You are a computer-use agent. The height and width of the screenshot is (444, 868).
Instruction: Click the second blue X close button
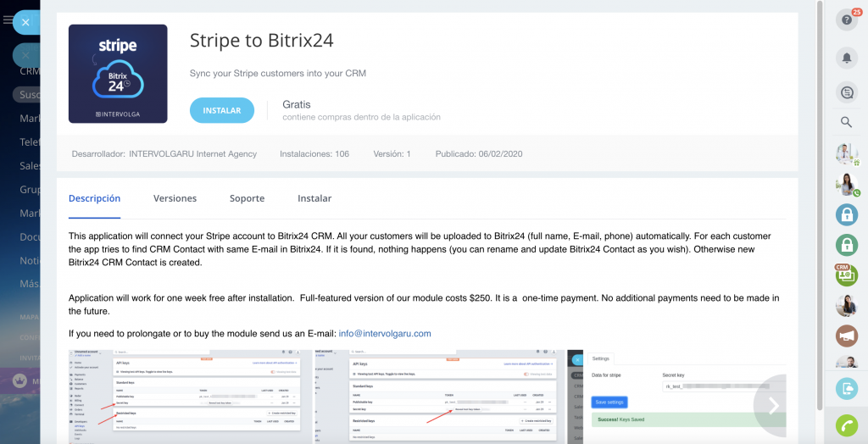[25, 55]
